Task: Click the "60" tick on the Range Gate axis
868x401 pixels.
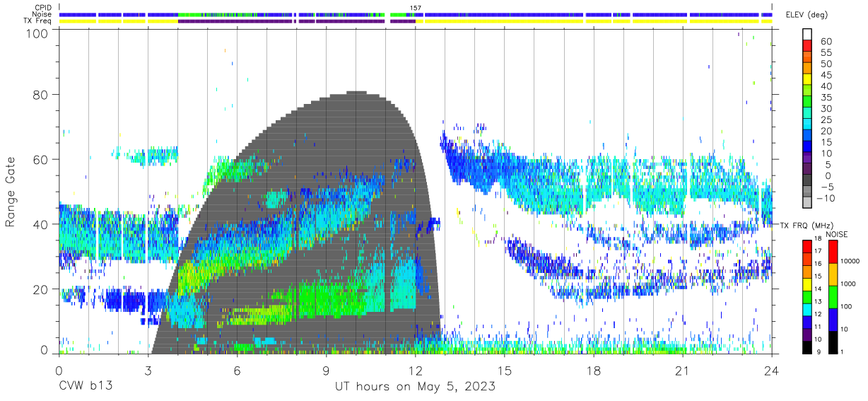Action: (40, 159)
